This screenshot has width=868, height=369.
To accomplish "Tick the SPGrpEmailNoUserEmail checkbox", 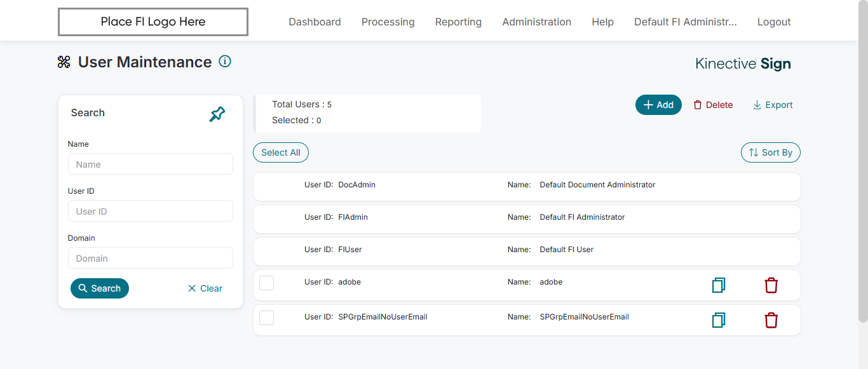I will [x=267, y=318].
